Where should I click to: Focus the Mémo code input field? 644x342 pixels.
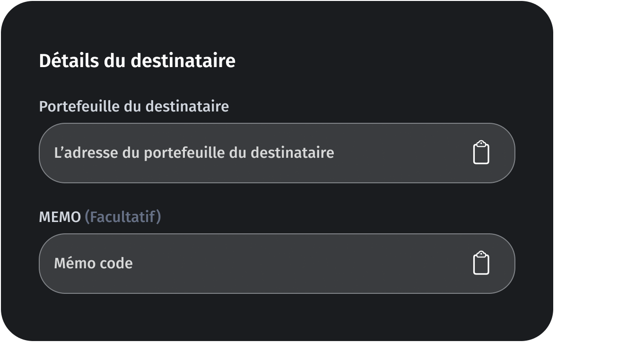click(236, 263)
